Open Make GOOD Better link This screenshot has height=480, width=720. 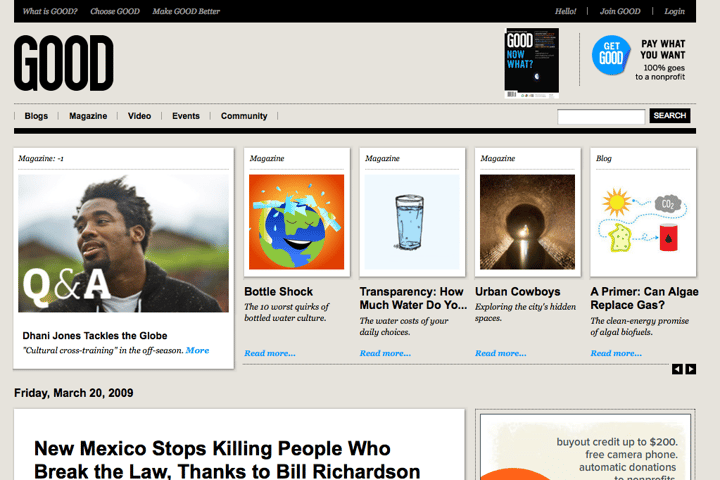(x=186, y=11)
